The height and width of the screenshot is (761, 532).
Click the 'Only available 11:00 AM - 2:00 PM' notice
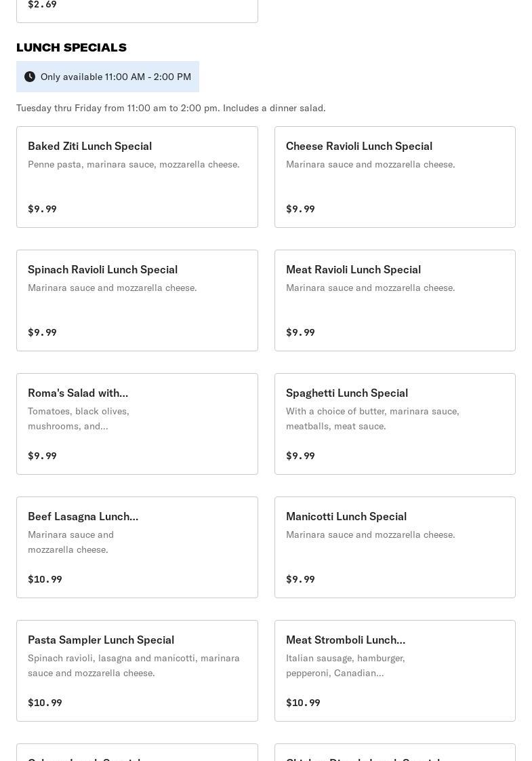pyautogui.click(x=116, y=77)
